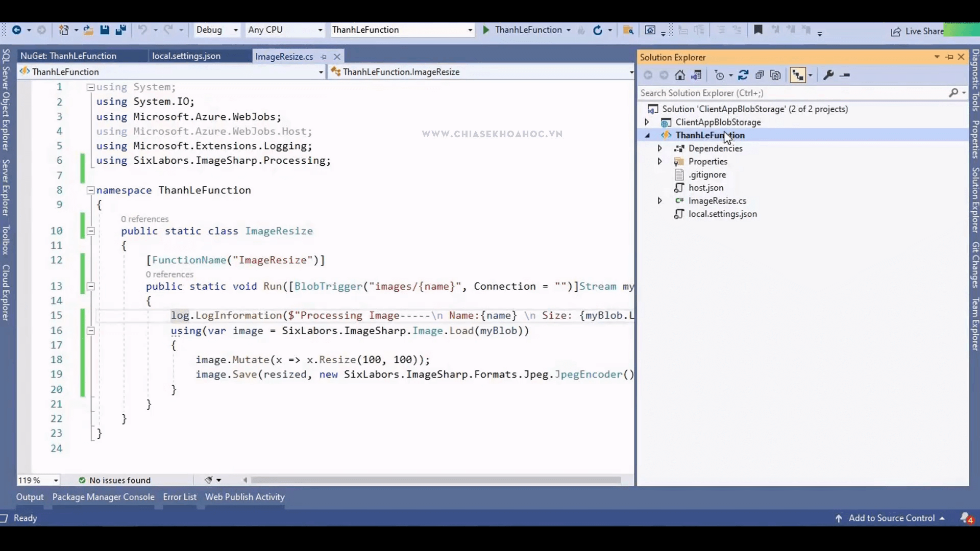Screen dimensions: 980x551
Task: Click the Save All toolbar icon
Action: pos(120,30)
